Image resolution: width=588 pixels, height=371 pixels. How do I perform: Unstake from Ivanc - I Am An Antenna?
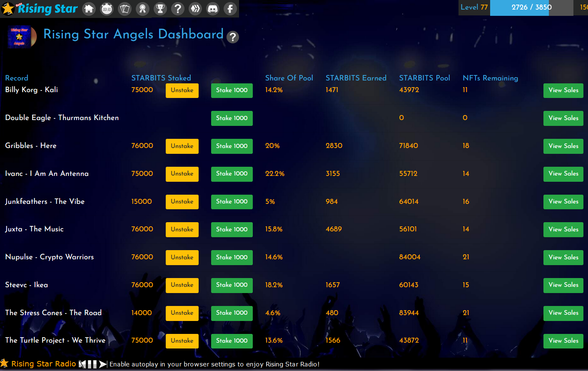182,174
